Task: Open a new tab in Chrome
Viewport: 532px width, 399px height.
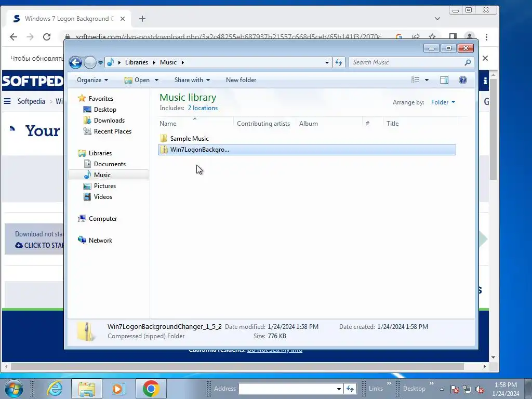Action: tap(142, 19)
